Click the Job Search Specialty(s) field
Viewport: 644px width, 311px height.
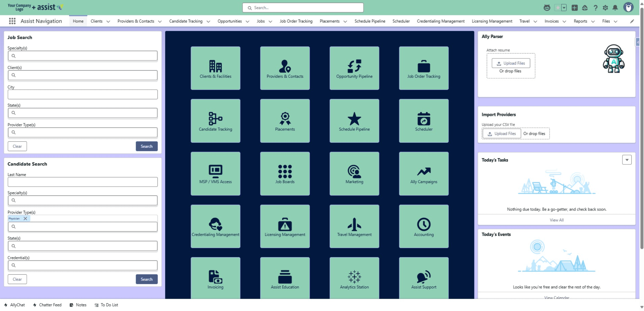coord(83,56)
